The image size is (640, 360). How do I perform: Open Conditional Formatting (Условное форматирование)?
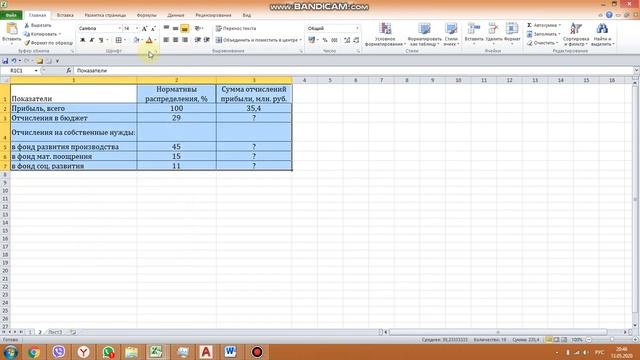coord(385,34)
